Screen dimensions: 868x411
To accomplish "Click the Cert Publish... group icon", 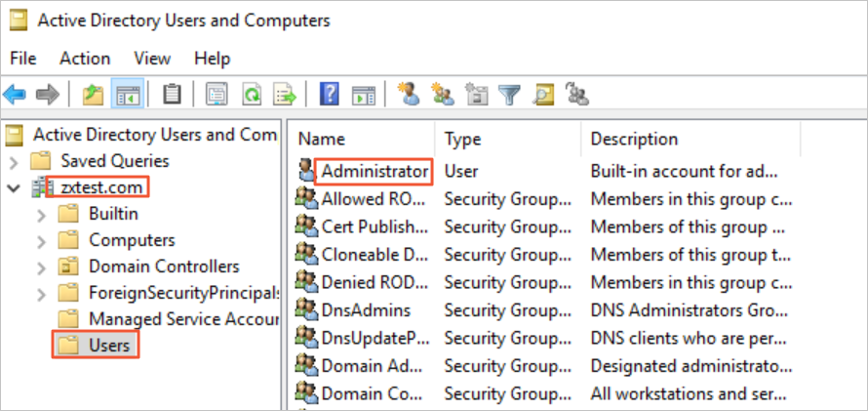I will (306, 226).
